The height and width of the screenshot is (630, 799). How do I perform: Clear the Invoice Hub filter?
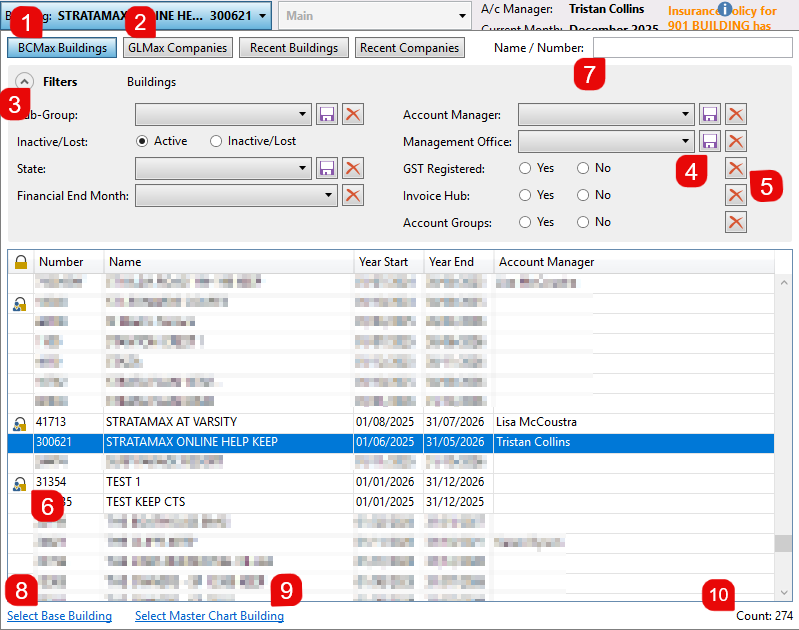point(736,195)
